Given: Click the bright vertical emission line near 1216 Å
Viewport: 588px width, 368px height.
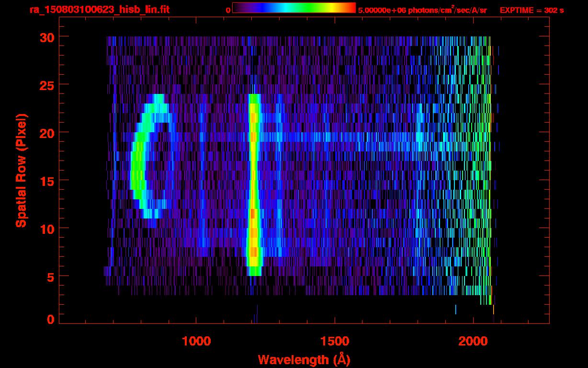Looking at the screenshot, I should (254, 185).
